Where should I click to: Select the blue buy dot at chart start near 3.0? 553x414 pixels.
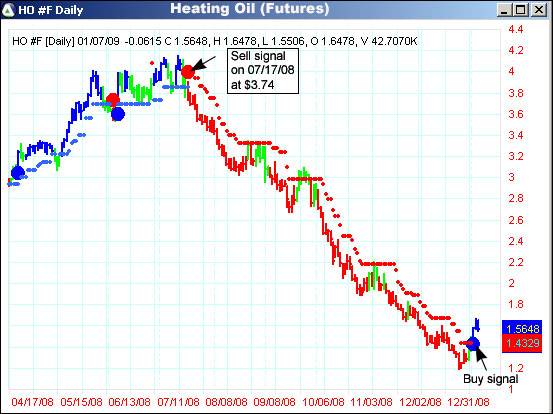[18, 173]
